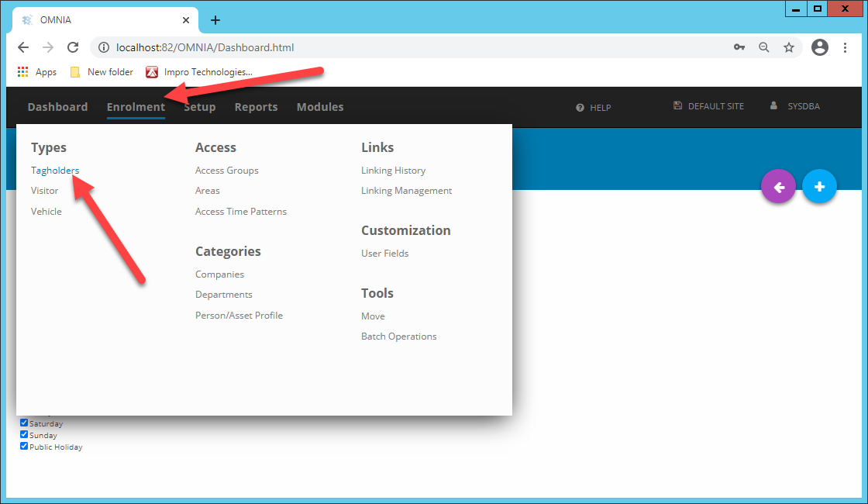The height and width of the screenshot is (504, 868).
Task: Open Batch Operations under Tools
Action: coord(399,337)
